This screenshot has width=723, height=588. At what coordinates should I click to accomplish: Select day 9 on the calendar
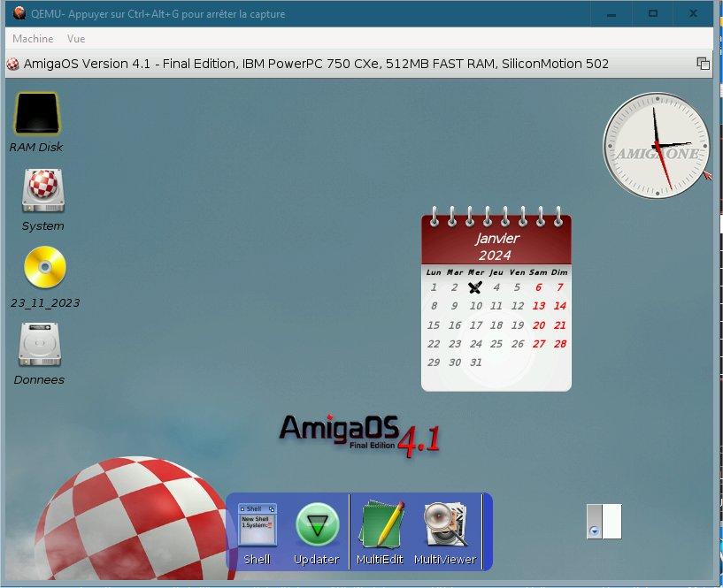point(455,306)
